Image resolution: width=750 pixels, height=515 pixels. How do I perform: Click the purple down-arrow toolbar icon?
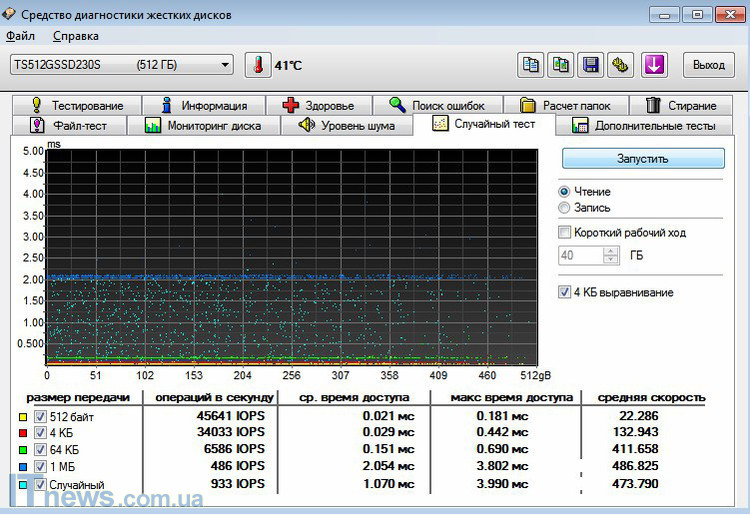pyautogui.click(x=654, y=65)
